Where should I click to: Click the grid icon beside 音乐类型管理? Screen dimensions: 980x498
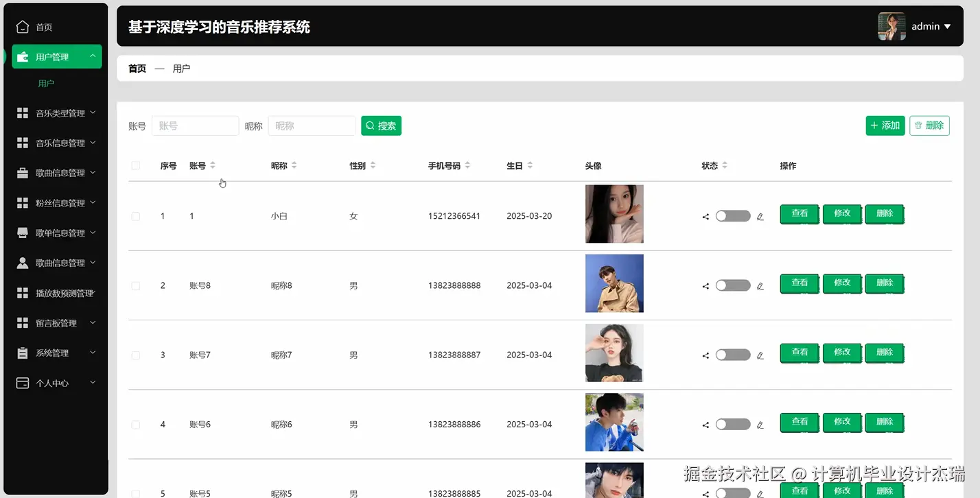(x=23, y=113)
